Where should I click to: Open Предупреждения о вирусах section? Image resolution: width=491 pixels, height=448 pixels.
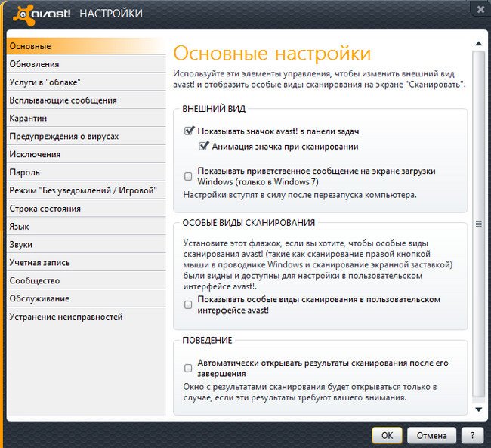[x=86, y=136]
